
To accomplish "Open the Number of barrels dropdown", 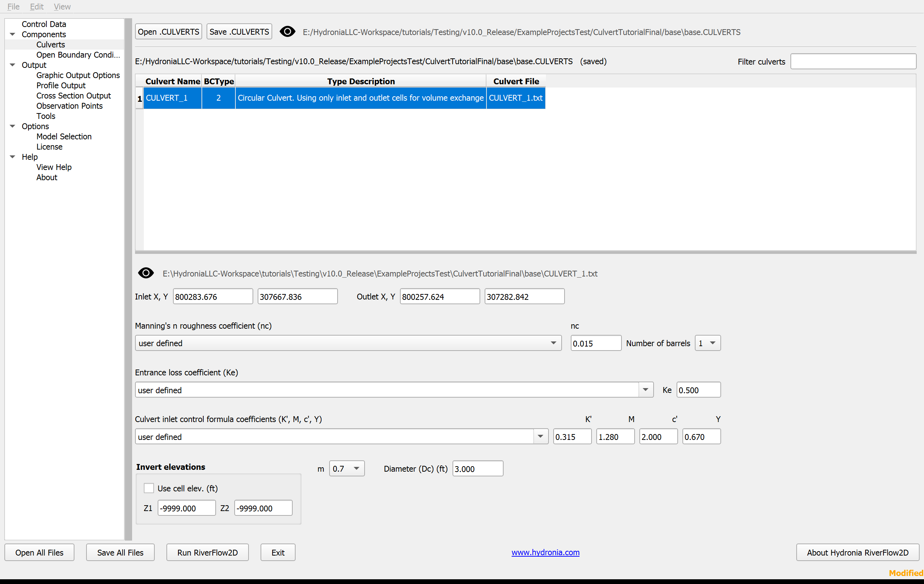I will pos(708,343).
